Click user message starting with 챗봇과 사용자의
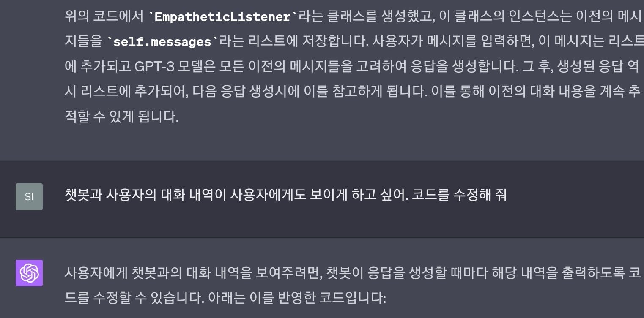Image resolution: width=644 pixels, height=318 pixels. 285,195
